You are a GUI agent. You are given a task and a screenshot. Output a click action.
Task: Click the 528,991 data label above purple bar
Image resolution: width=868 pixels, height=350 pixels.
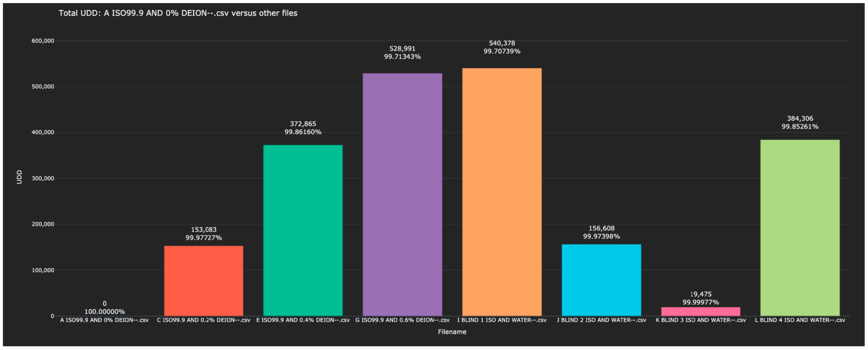click(402, 49)
